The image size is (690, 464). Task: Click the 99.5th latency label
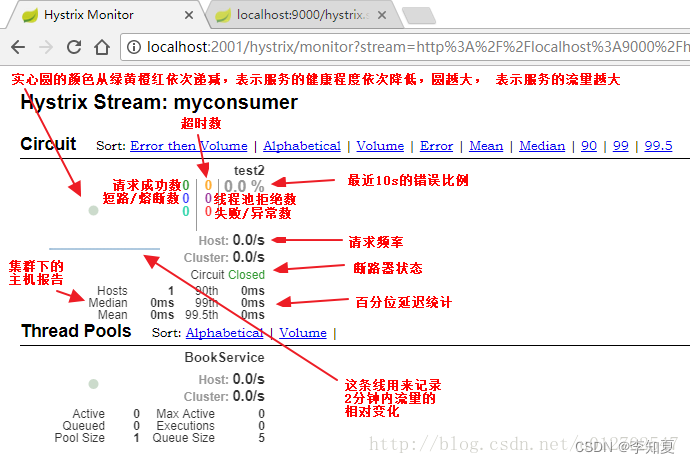coord(202,315)
